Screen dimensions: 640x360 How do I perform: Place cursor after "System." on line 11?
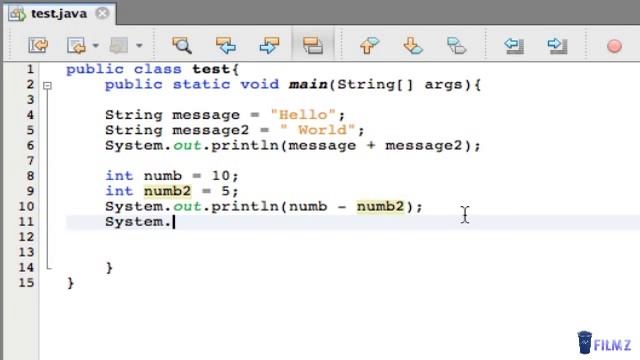(x=173, y=222)
